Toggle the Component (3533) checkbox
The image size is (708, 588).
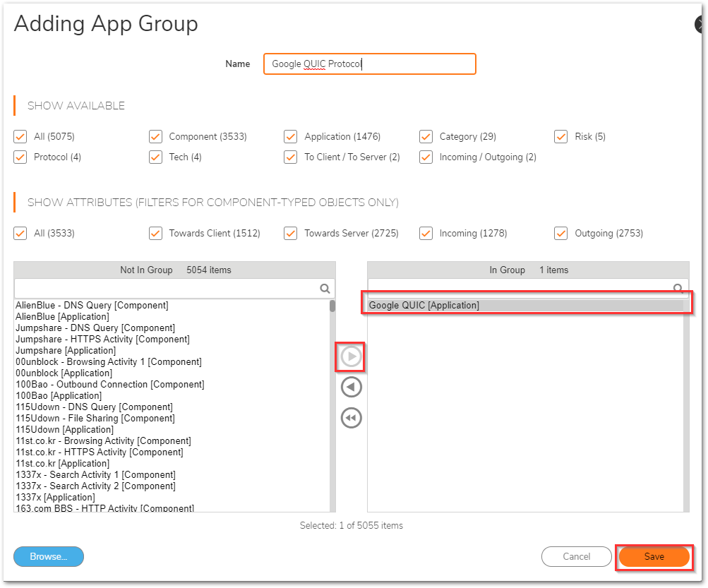tap(156, 136)
